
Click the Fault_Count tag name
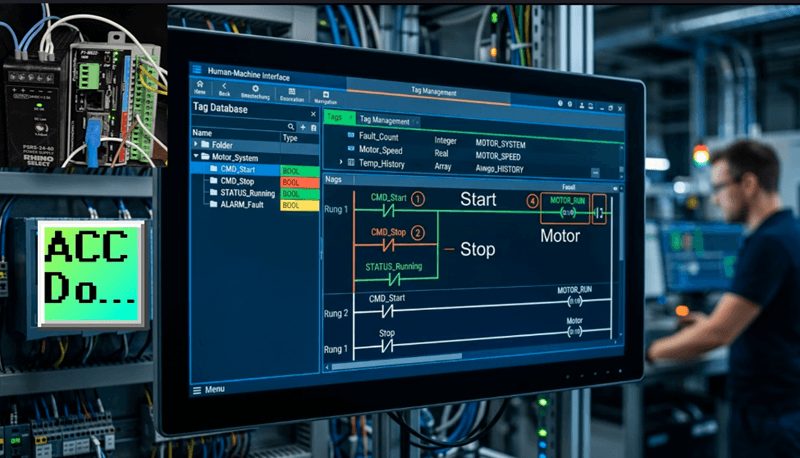379,137
